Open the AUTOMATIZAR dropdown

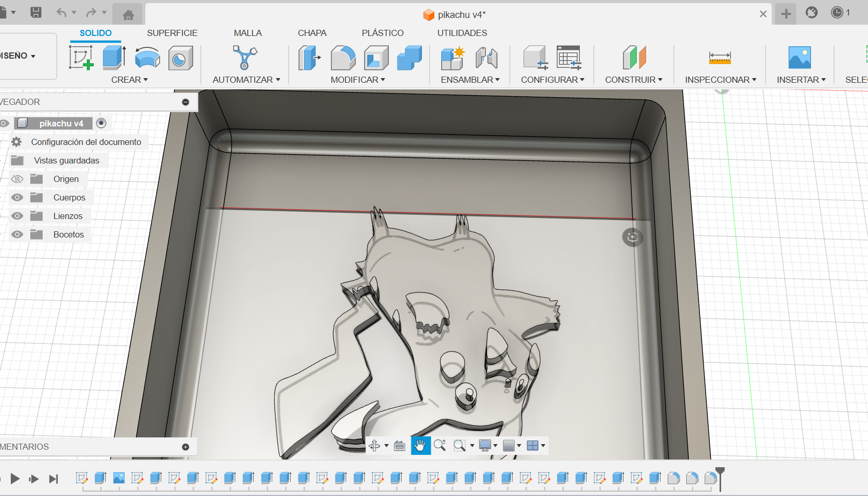tap(247, 80)
